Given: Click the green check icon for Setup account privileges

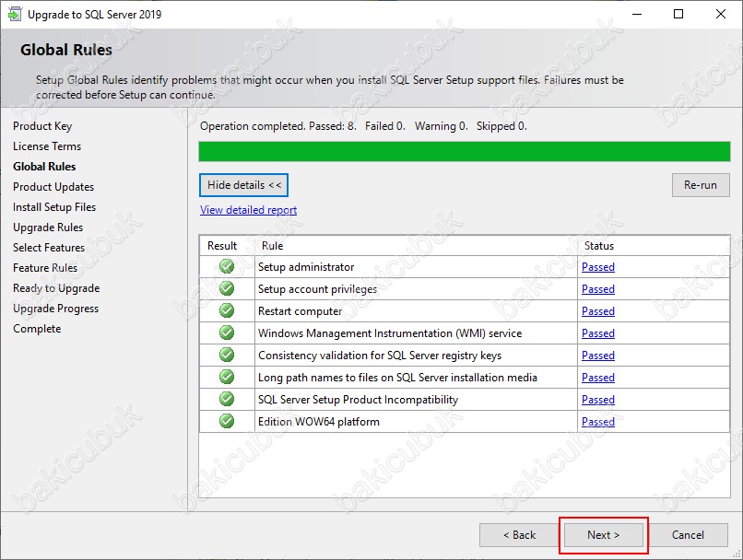Looking at the screenshot, I should point(227,288).
